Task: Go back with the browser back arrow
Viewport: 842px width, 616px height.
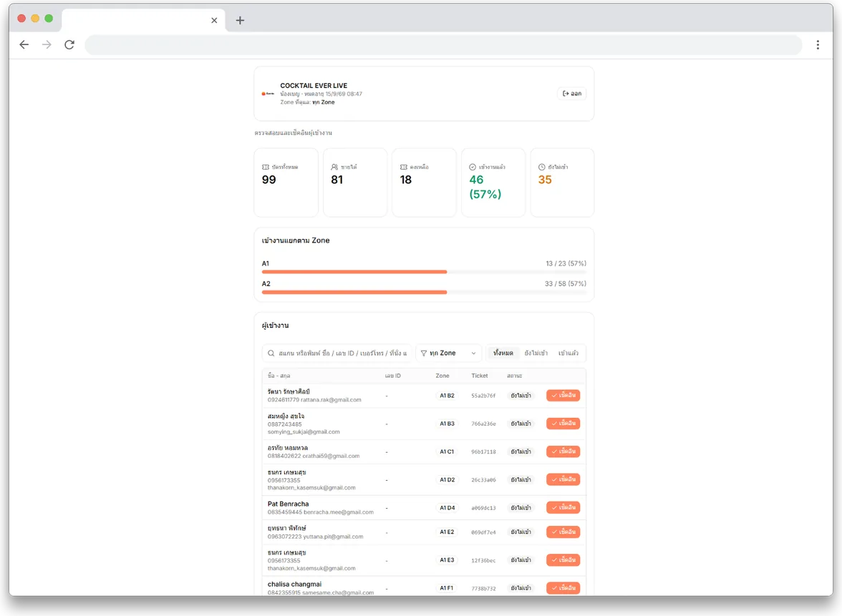Action: 24,44
